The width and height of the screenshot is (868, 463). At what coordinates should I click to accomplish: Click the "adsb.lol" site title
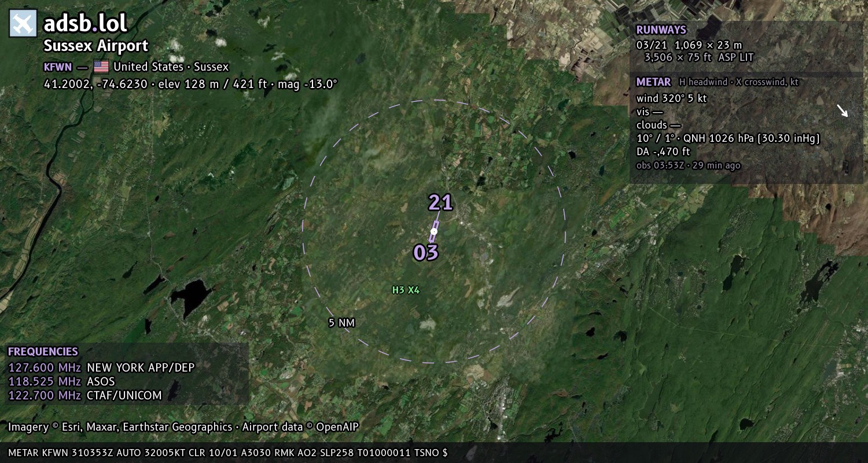click(x=85, y=24)
